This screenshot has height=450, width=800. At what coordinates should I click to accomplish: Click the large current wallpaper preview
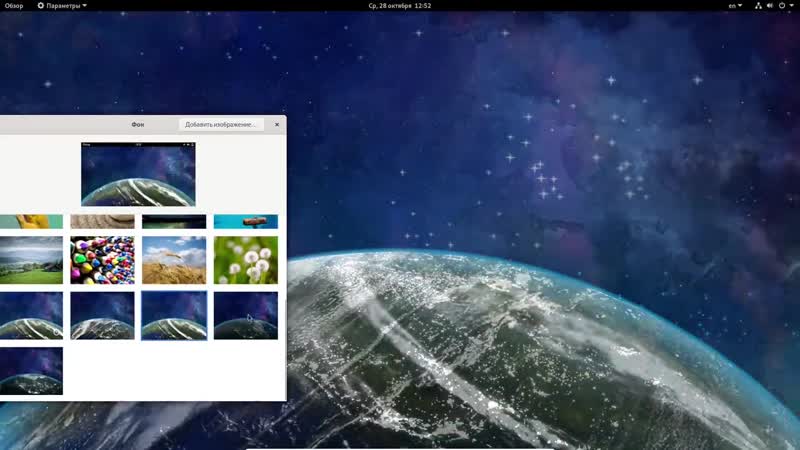tap(138, 174)
